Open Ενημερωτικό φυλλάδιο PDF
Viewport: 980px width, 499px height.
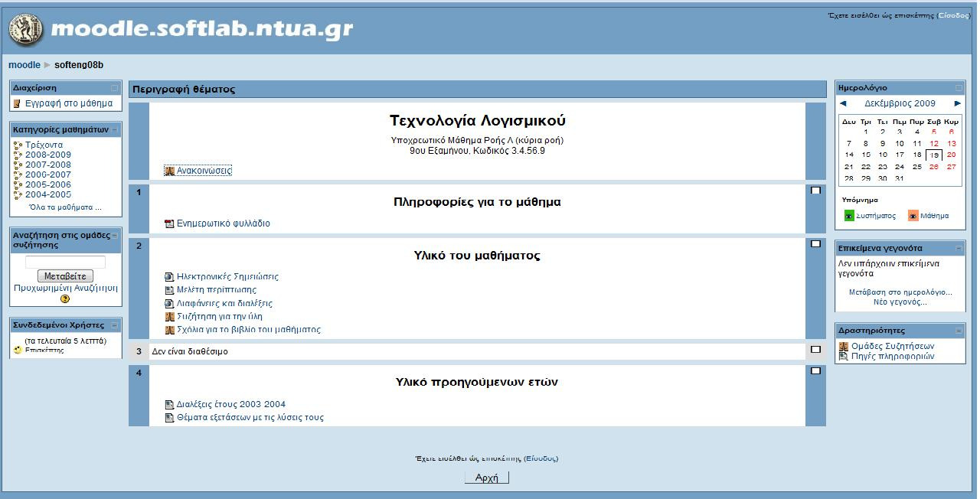click(x=223, y=223)
